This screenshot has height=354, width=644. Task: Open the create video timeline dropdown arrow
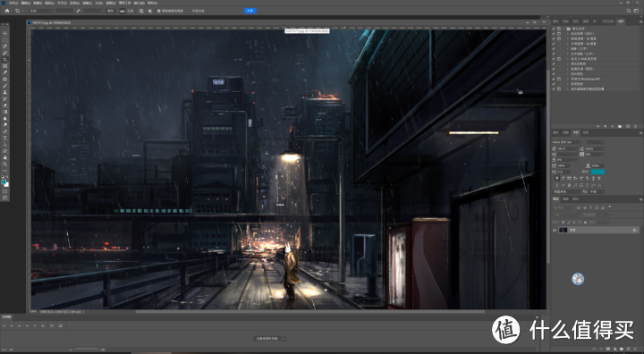[x=284, y=339]
